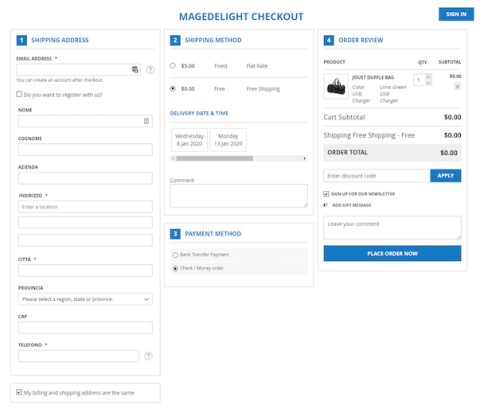Click the Indirizzo Enter a location field
480x409 pixels.
tap(85, 207)
